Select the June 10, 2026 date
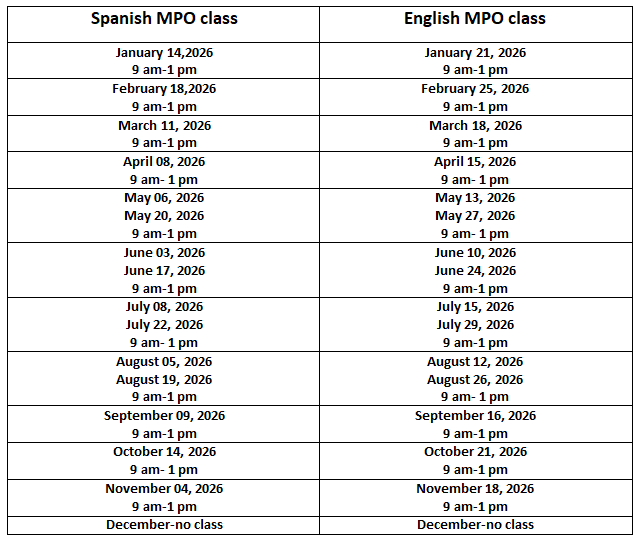Viewport: 640px width, 537px height. [475, 253]
